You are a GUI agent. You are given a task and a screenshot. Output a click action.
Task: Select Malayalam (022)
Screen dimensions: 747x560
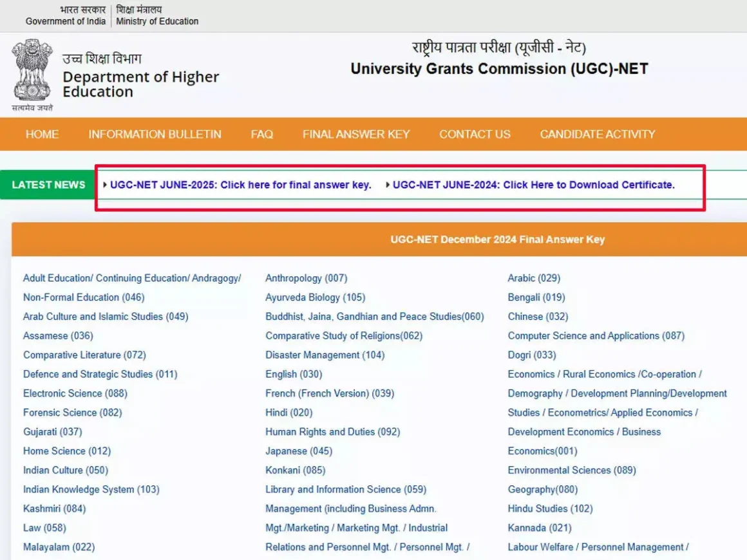coord(59,547)
